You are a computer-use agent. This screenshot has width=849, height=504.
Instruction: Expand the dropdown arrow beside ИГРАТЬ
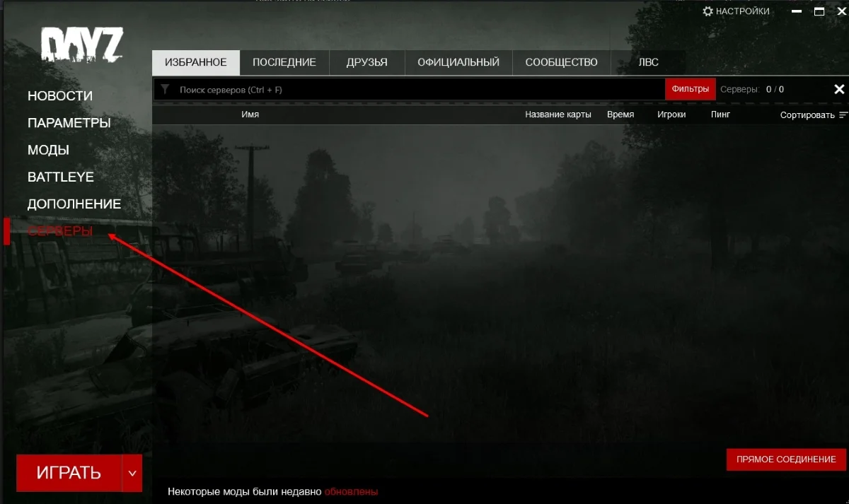tap(132, 473)
